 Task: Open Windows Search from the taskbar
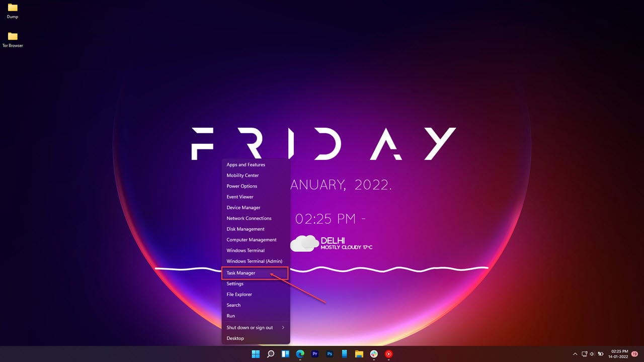(270, 354)
